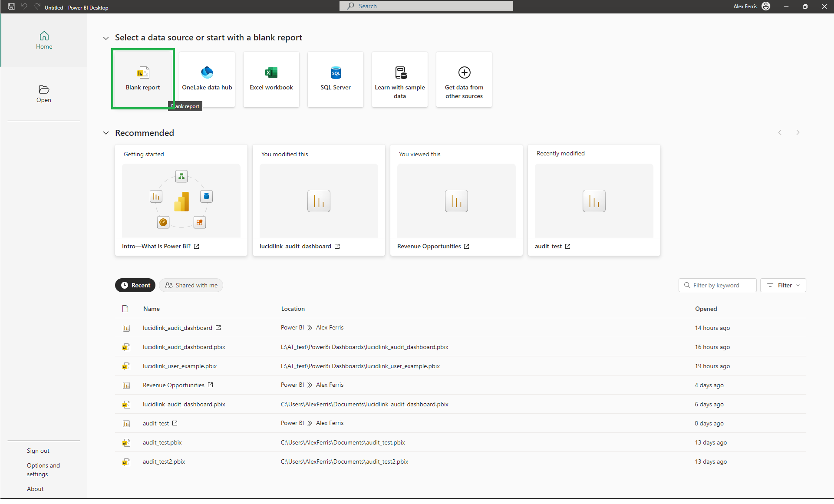Open Options and settings

click(x=43, y=470)
